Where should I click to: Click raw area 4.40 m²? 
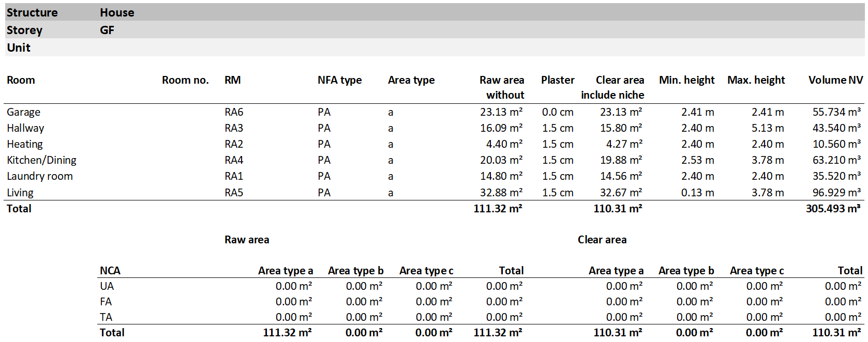click(x=504, y=144)
